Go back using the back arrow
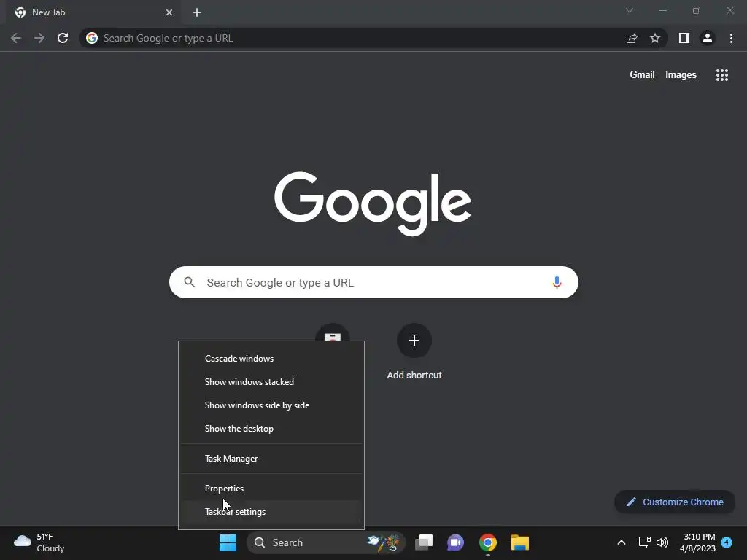Screen dimensions: 747x560 point(16,38)
